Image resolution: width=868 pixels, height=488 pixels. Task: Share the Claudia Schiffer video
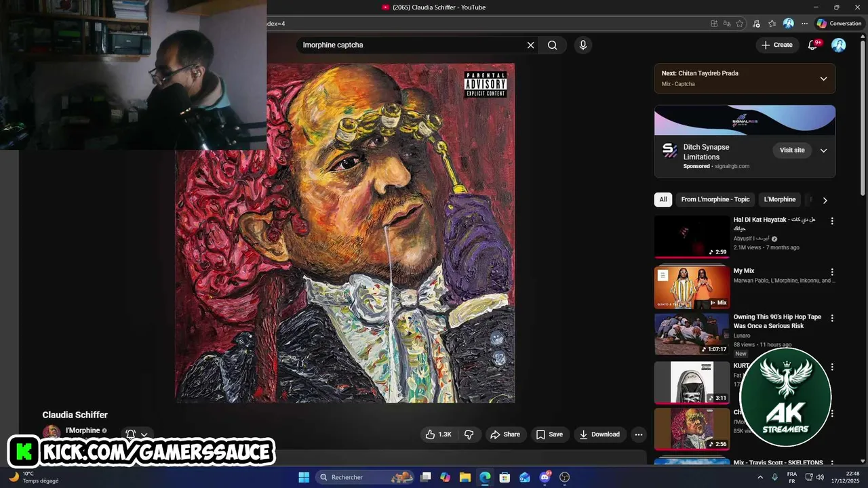click(x=505, y=434)
